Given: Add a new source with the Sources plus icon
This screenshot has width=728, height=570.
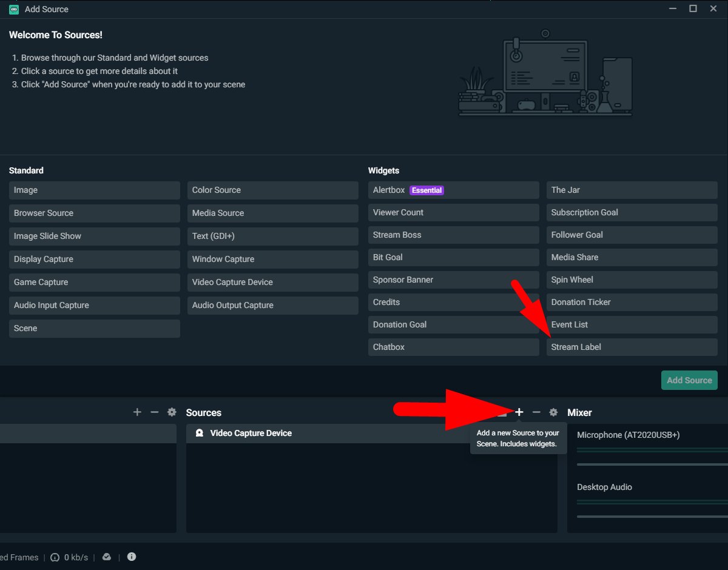Looking at the screenshot, I should click(x=519, y=412).
